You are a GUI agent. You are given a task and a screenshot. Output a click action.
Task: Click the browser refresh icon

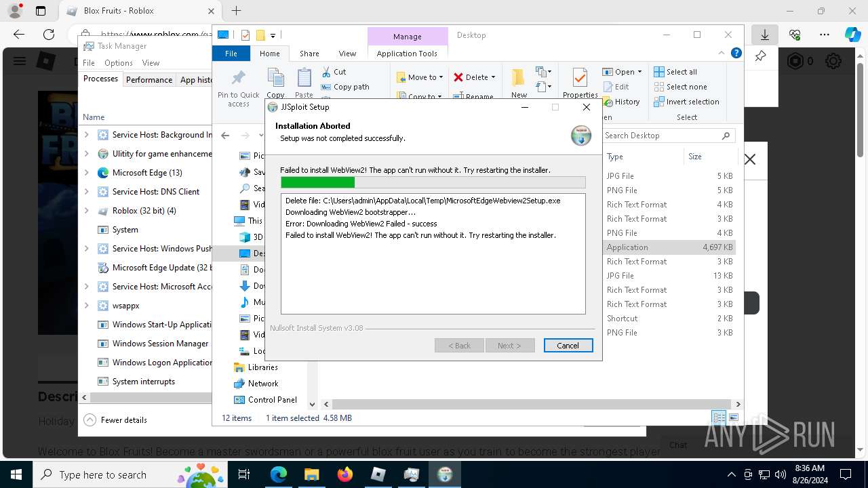(x=49, y=35)
